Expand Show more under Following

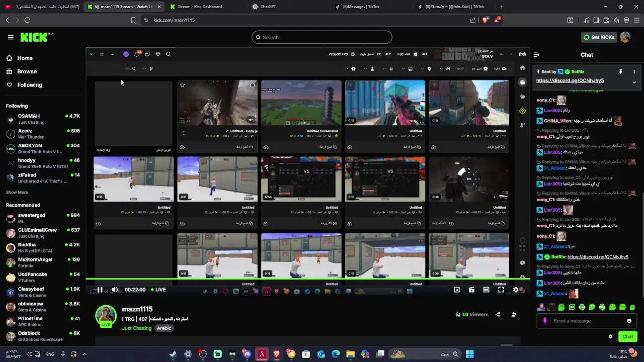[17, 192]
